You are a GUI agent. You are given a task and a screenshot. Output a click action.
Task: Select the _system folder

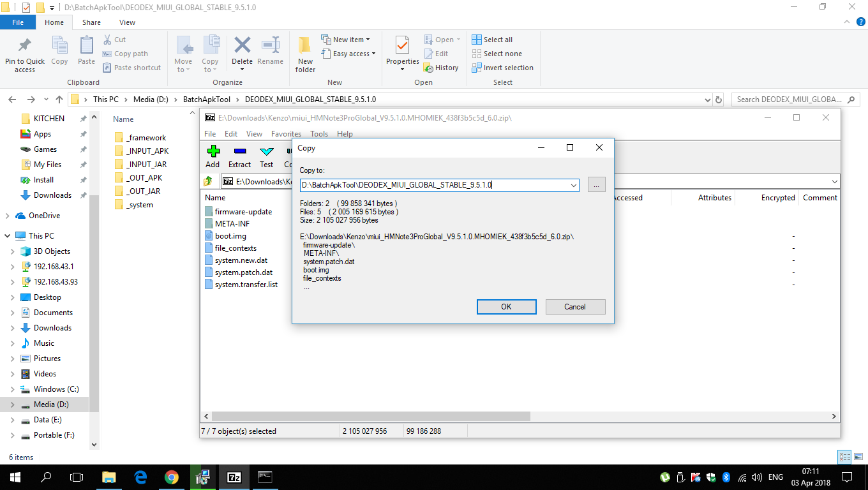click(134, 205)
